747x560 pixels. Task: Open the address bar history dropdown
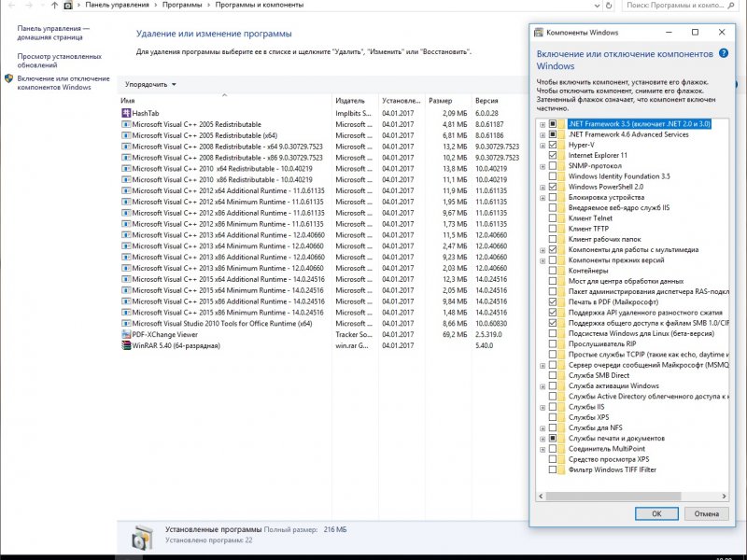click(597, 6)
